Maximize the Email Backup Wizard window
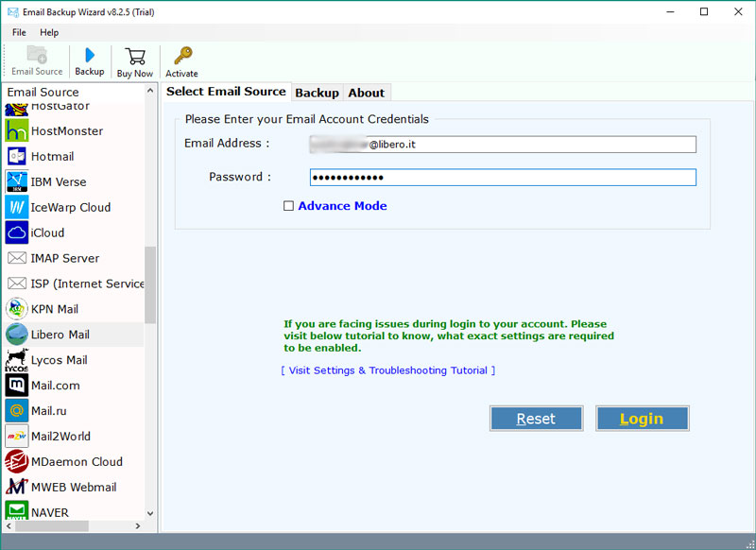This screenshot has width=756, height=550. (704, 12)
